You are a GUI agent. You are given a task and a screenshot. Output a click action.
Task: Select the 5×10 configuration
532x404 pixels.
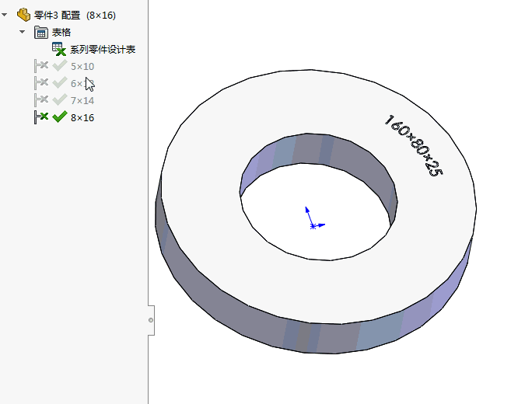coord(82,67)
